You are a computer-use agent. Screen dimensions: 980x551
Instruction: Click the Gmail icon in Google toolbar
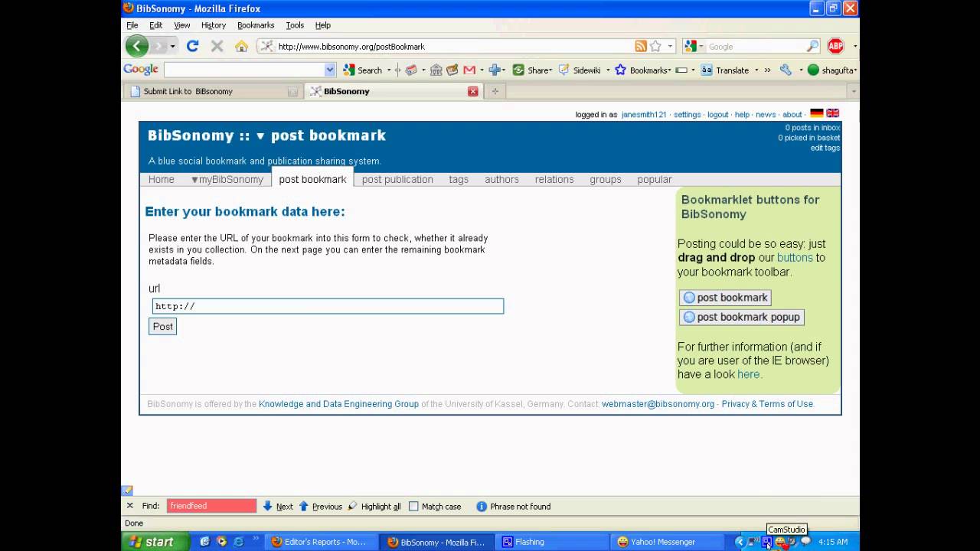pyautogui.click(x=469, y=70)
